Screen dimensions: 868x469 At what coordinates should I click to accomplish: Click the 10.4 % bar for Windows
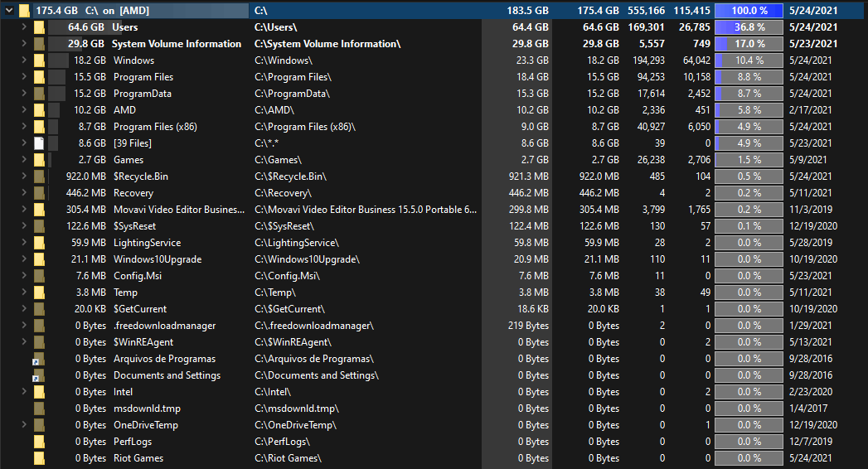click(x=749, y=60)
